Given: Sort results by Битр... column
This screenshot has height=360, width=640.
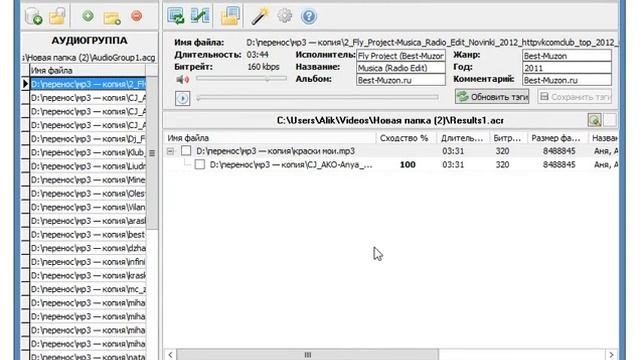Looking at the screenshot, I should pyautogui.click(x=508, y=138).
